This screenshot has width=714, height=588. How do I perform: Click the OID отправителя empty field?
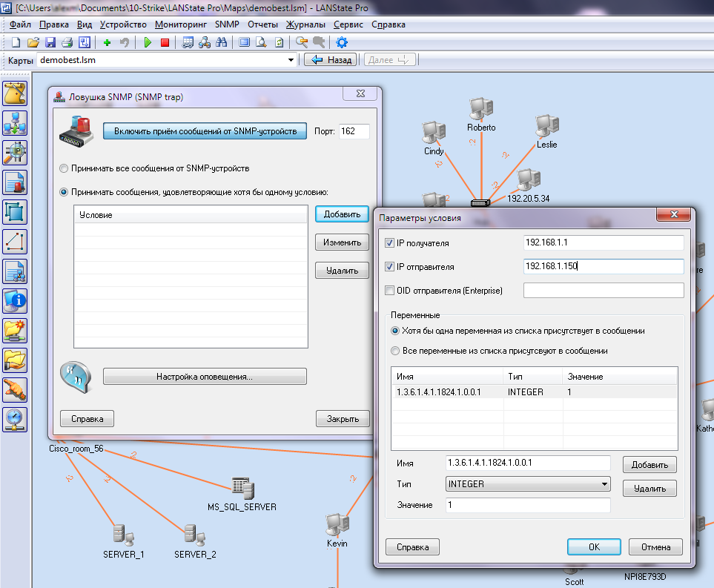[x=604, y=290]
